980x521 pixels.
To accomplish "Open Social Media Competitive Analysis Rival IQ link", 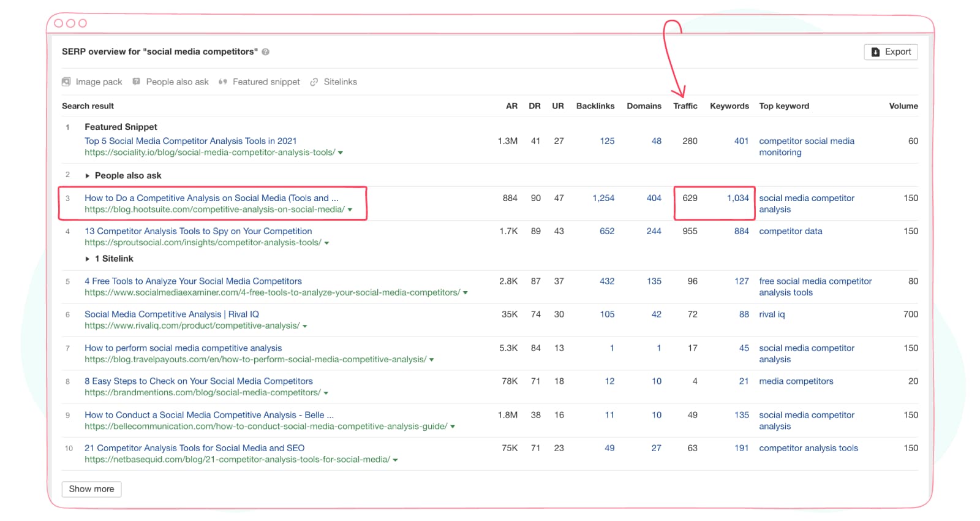I will pyautogui.click(x=172, y=314).
